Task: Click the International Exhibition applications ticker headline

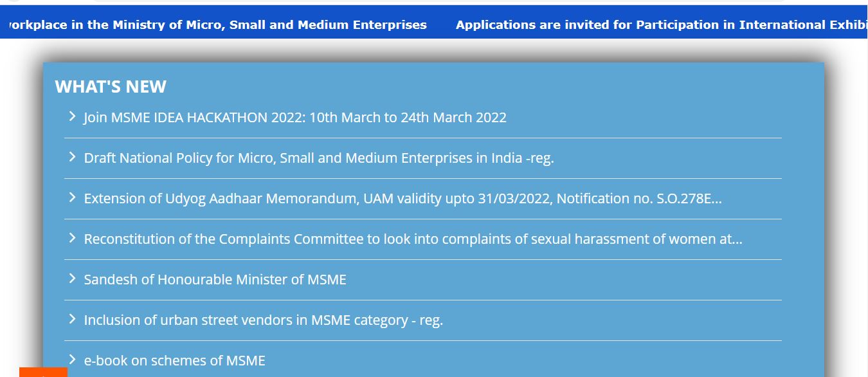Action: tap(661, 24)
